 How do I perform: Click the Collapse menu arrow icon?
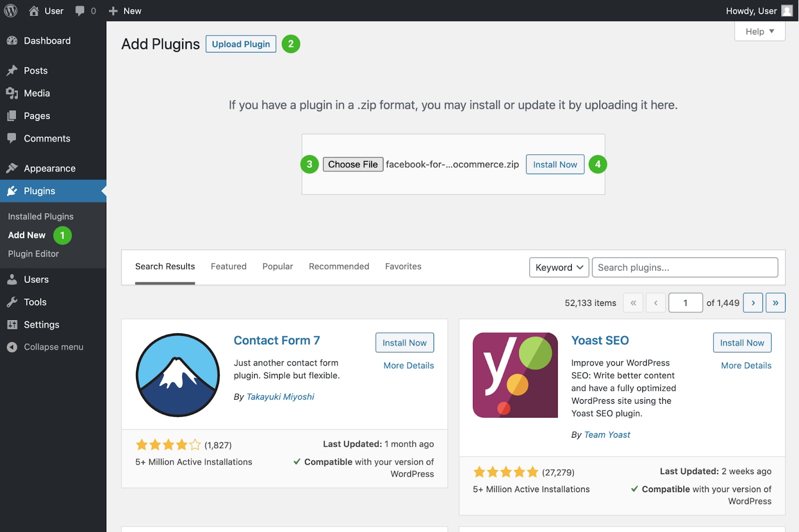click(x=12, y=347)
